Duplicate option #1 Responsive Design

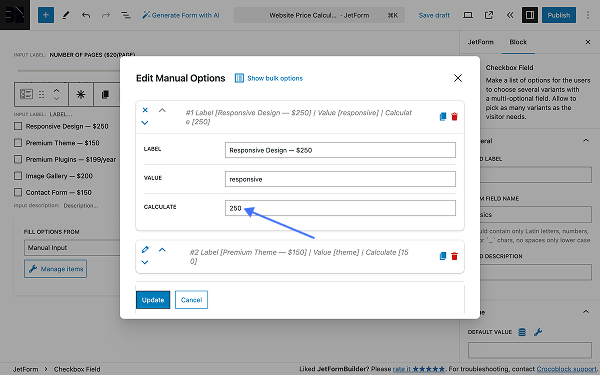pos(443,116)
